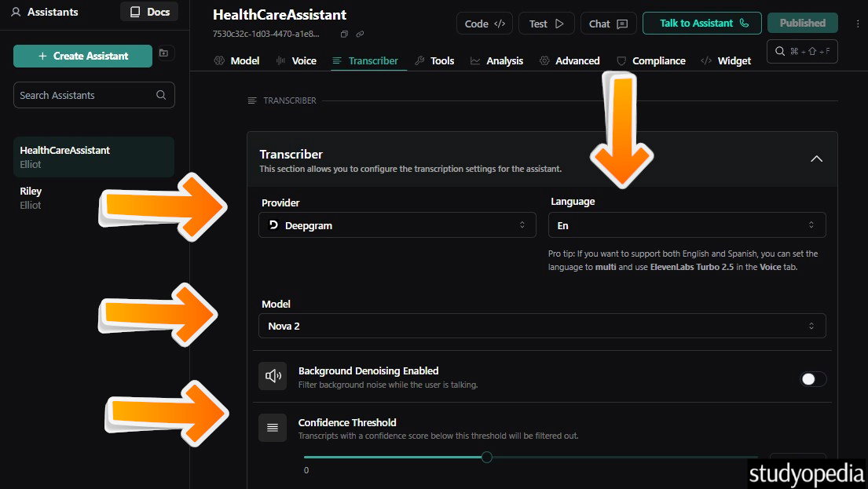Click the Advanced gear icon

tap(544, 60)
